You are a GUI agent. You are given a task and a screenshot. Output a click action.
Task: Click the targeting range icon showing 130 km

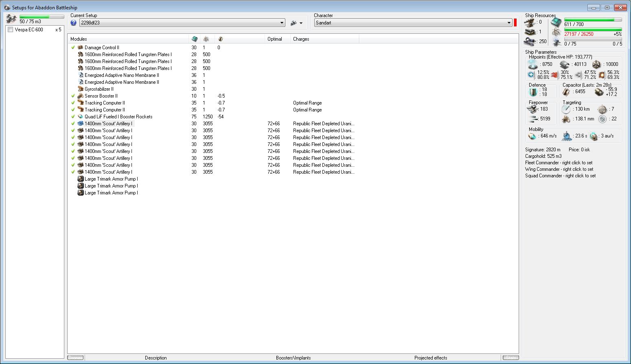(x=566, y=109)
